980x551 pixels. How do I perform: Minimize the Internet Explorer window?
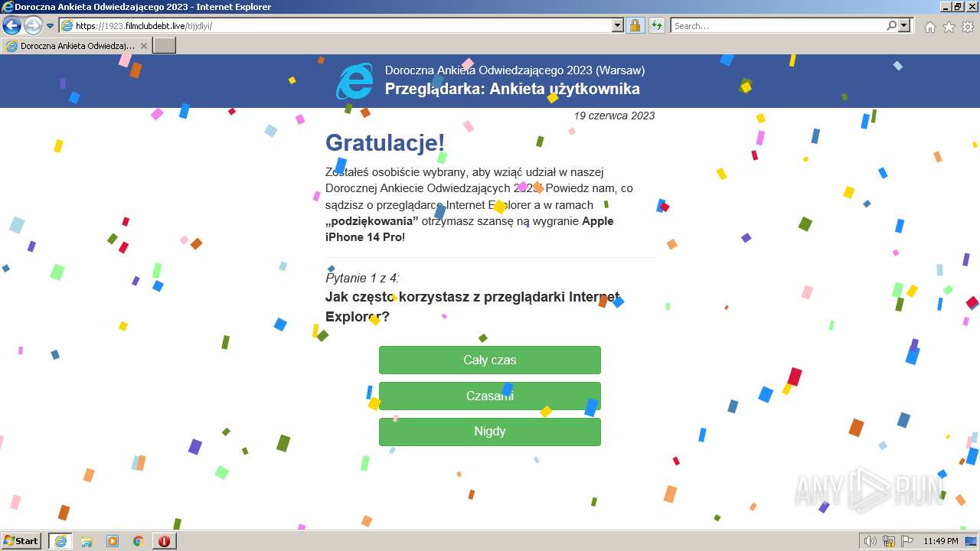(x=946, y=7)
